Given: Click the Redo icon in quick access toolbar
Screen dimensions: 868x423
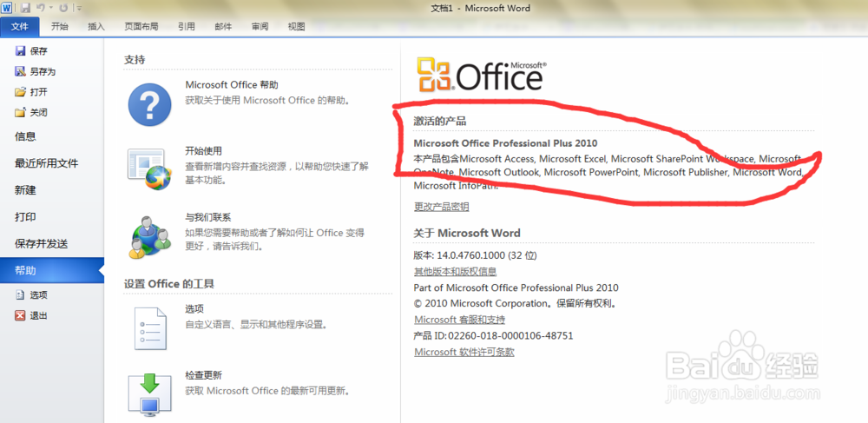Looking at the screenshot, I should [63, 8].
